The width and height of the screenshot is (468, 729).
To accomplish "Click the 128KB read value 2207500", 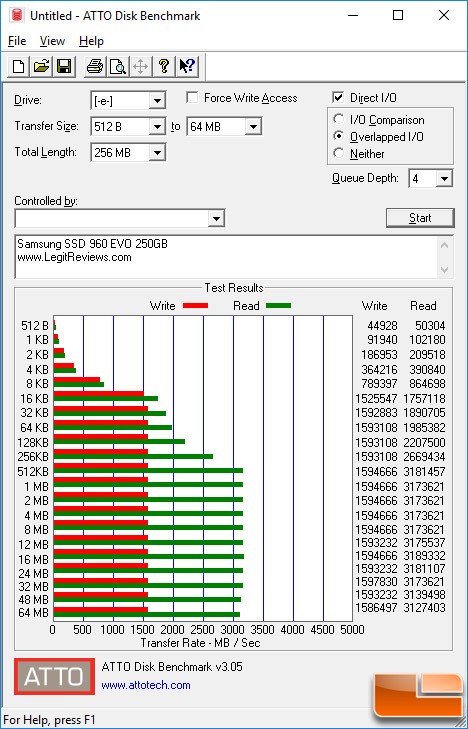I will pos(425,442).
